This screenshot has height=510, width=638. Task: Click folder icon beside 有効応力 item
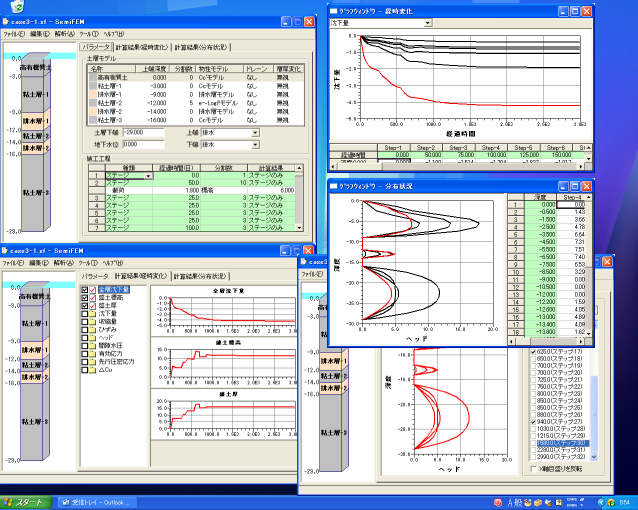[93, 354]
